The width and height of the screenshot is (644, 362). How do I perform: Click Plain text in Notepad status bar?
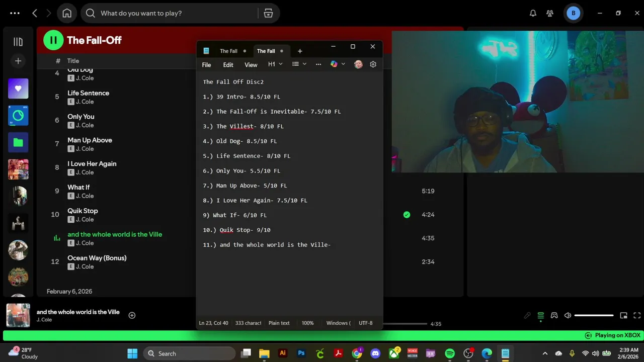click(x=279, y=323)
